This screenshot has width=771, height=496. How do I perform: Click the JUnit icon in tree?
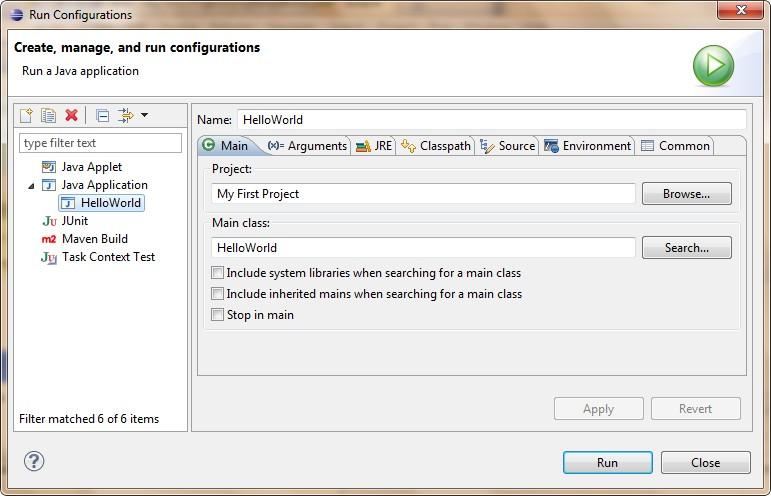pyautogui.click(x=49, y=221)
